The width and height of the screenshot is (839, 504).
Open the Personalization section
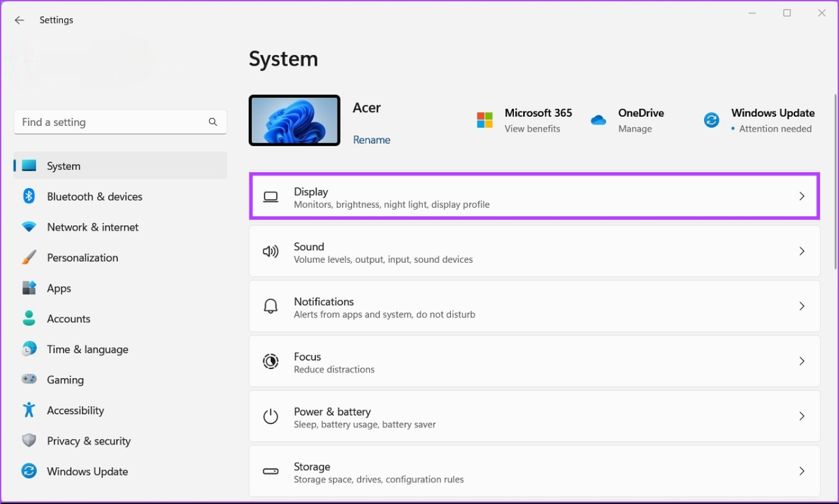120,257
